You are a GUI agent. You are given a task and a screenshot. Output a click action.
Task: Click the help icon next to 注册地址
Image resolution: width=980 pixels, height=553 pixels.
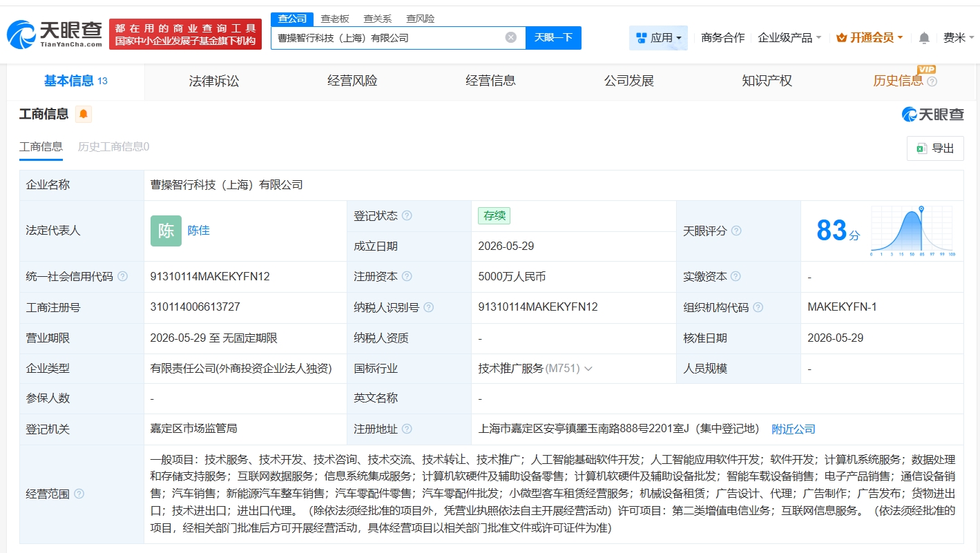point(407,429)
